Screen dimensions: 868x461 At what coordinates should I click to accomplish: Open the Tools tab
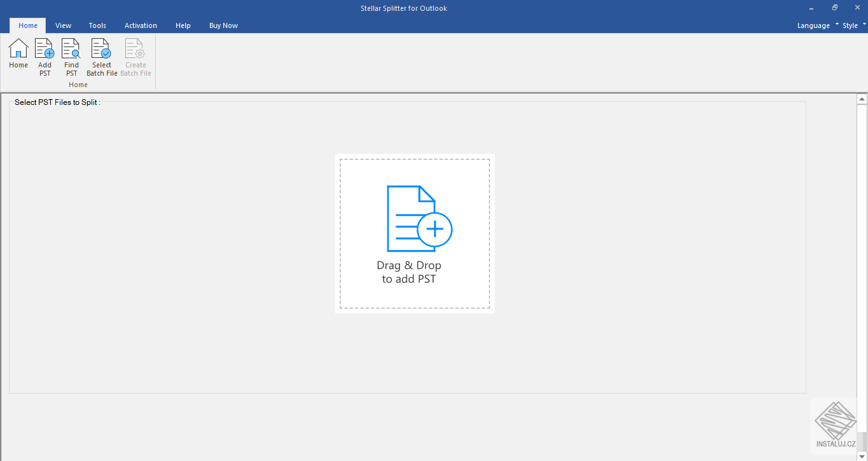[x=97, y=25]
